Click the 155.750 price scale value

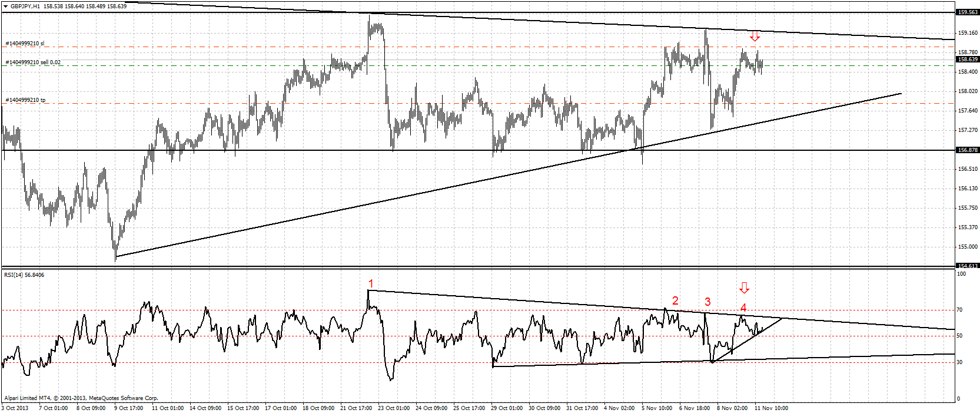pos(968,208)
